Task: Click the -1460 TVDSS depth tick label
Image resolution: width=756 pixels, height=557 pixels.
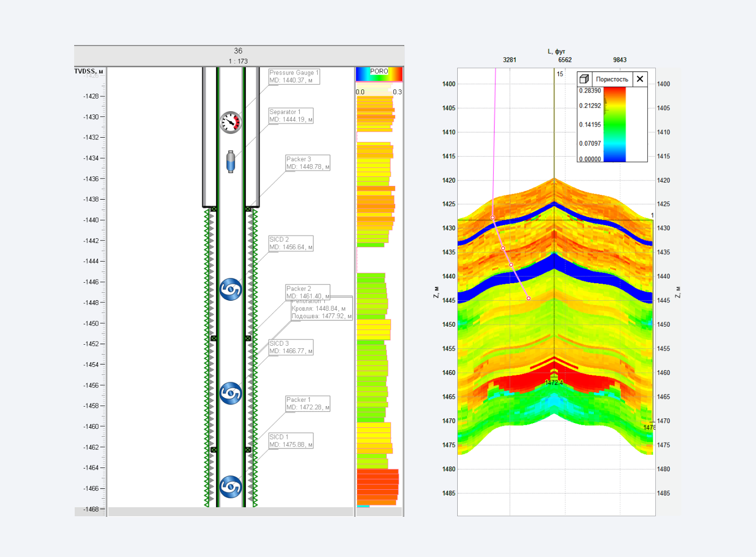Action: pos(91,426)
